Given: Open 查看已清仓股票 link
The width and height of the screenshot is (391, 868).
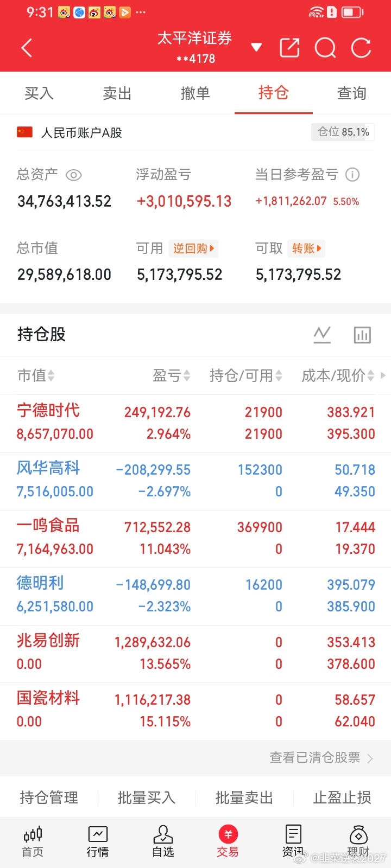Looking at the screenshot, I should click(321, 758).
